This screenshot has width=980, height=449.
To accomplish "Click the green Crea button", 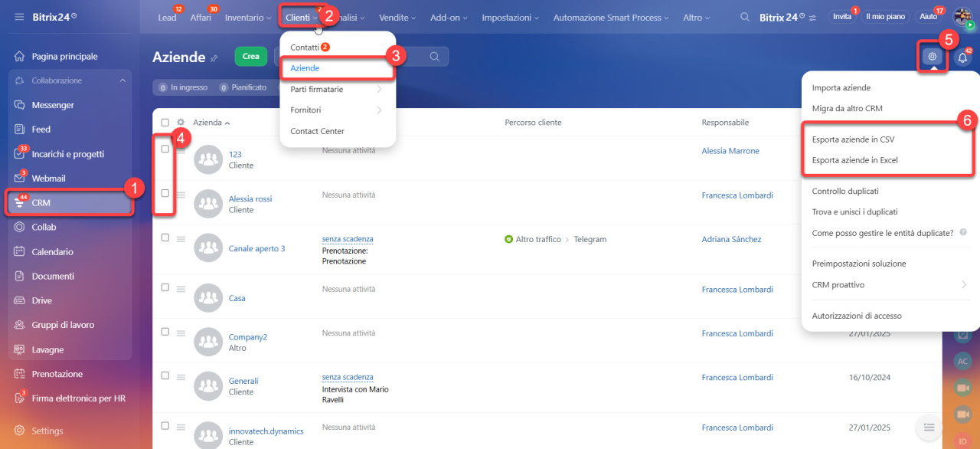I will [250, 57].
